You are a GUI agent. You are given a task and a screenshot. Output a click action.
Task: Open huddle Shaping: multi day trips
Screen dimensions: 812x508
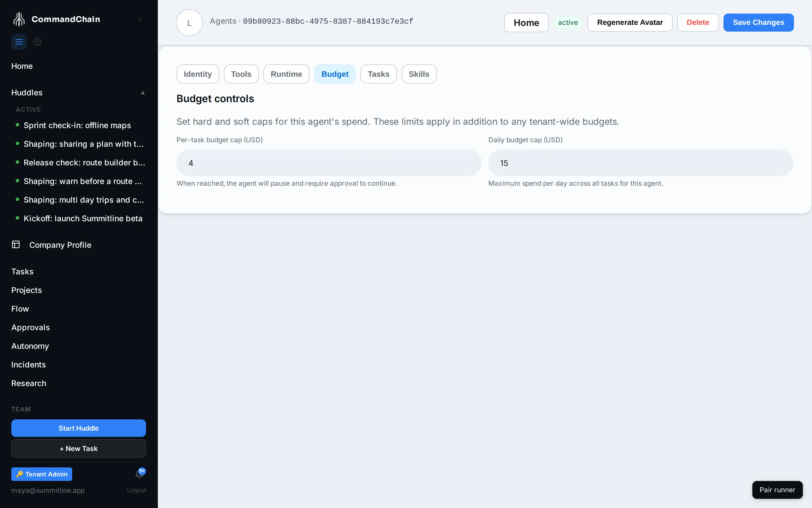(84, 200)
